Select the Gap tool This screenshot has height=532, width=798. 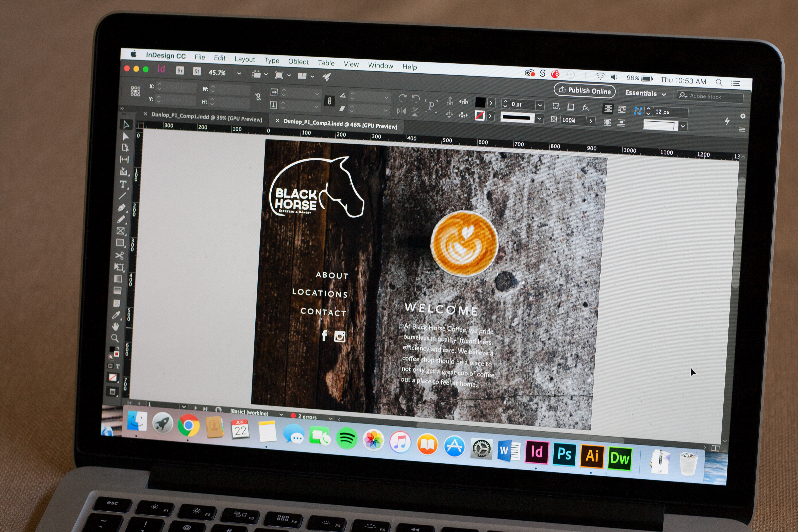tap(124, 159)
